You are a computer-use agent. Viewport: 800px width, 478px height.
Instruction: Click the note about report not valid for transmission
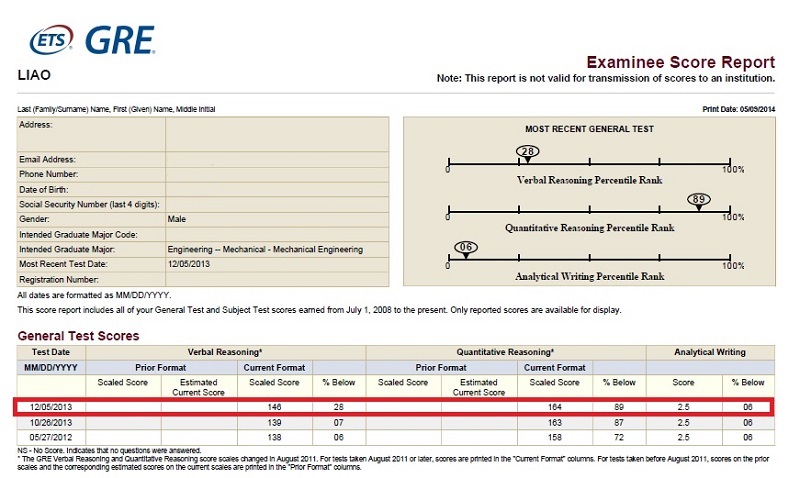point(606,79)
